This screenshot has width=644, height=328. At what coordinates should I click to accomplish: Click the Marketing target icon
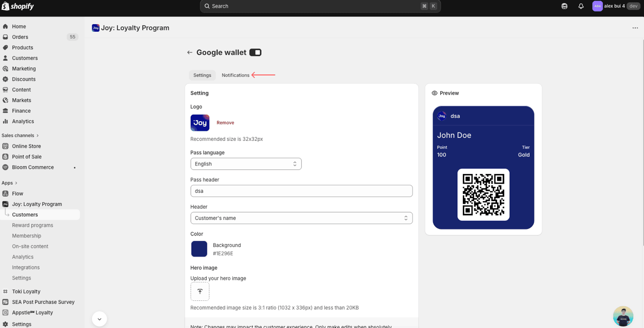point(6,69)
